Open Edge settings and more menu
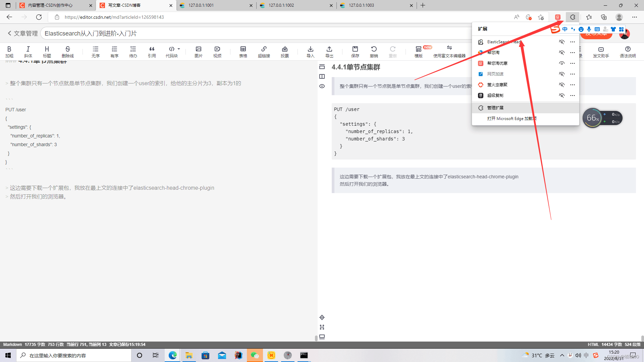644x362 pixels. tap(635, 17)
